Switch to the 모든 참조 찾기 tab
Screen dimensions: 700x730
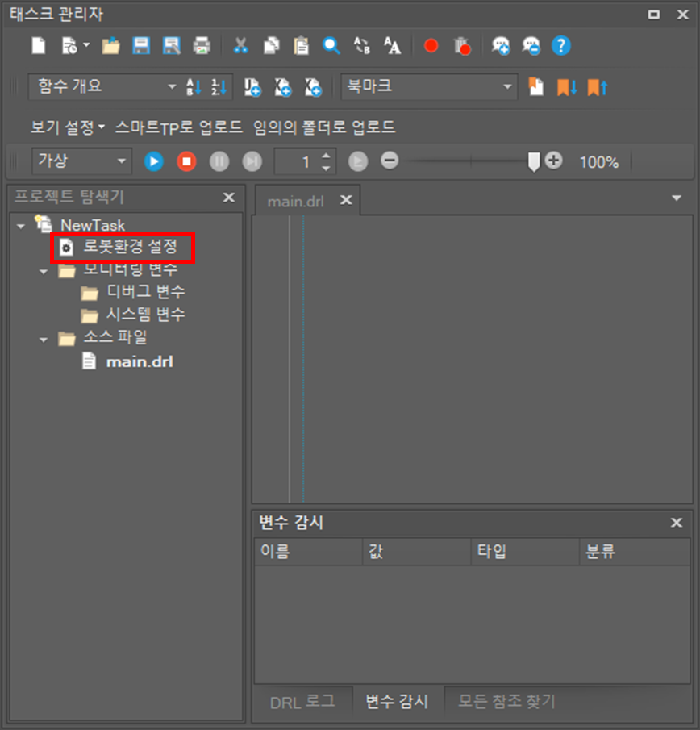506,702
